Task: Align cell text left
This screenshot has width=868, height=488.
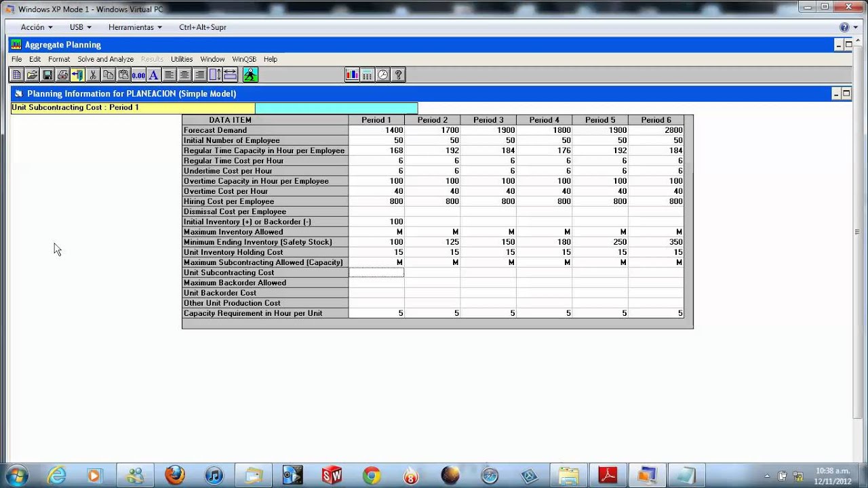Action: [169, 75]
